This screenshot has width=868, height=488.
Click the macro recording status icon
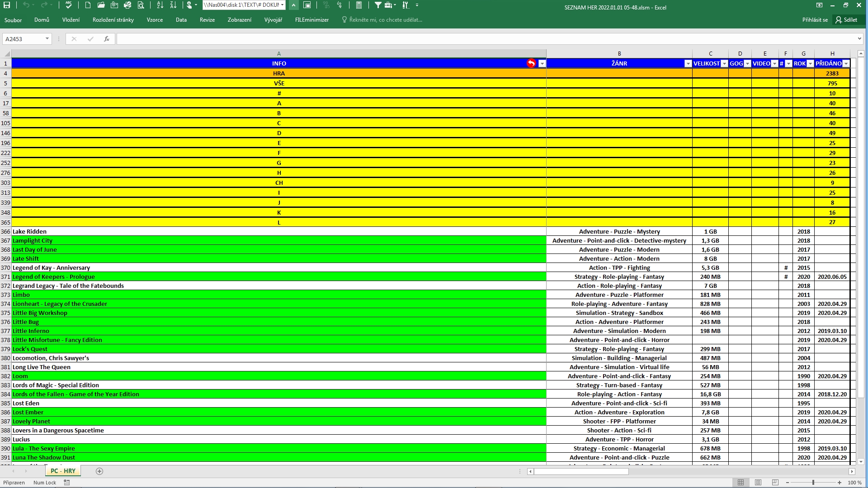pyautogui.click(x=67, y=483)
